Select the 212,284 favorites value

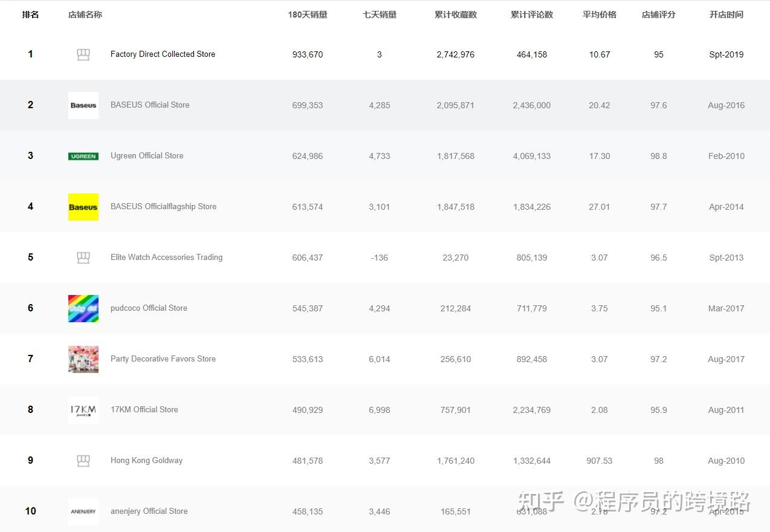pos(456,308)
